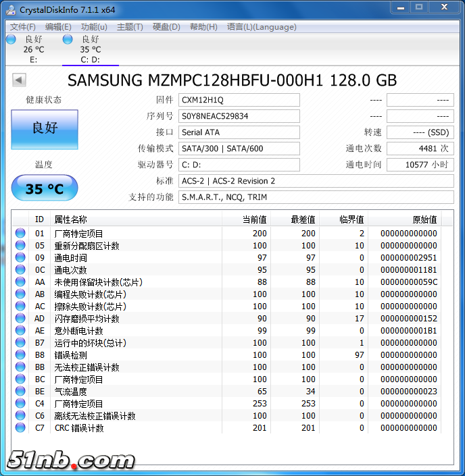
Task: Click raw value 0000000001B1
Action: click(409, 331)
